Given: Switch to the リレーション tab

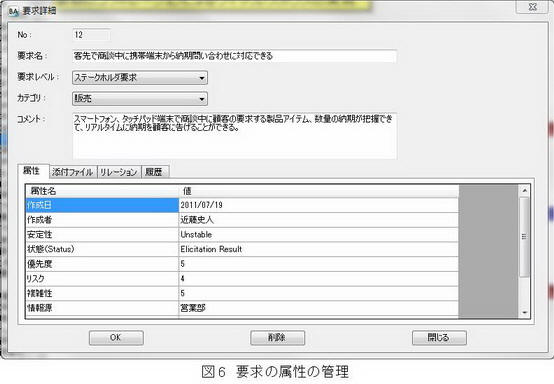Looking at the screenshot, I should click(x=118, y=172).
